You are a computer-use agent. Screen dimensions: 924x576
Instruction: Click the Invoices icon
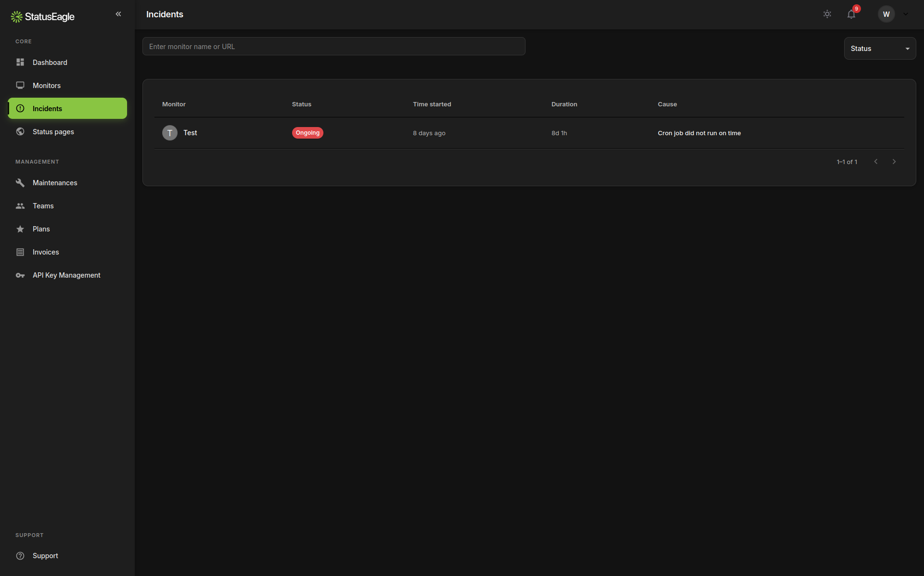pyautogui.click(x=20, y=252)
